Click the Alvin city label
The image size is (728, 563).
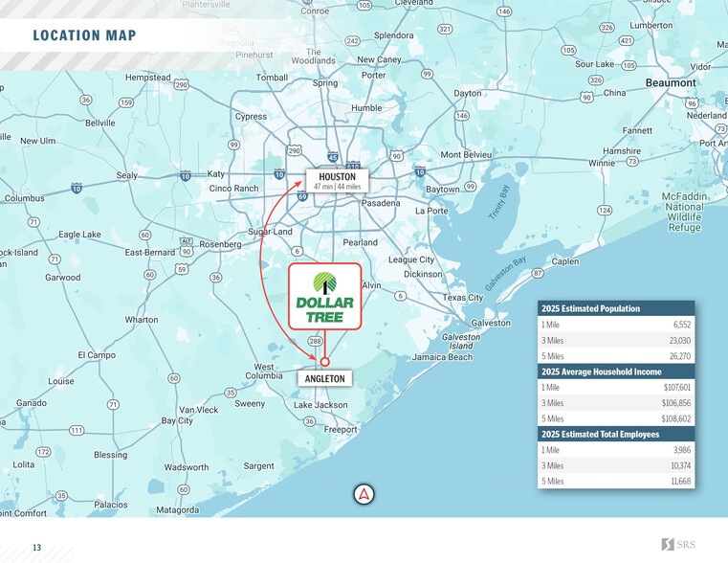[371, 285]
